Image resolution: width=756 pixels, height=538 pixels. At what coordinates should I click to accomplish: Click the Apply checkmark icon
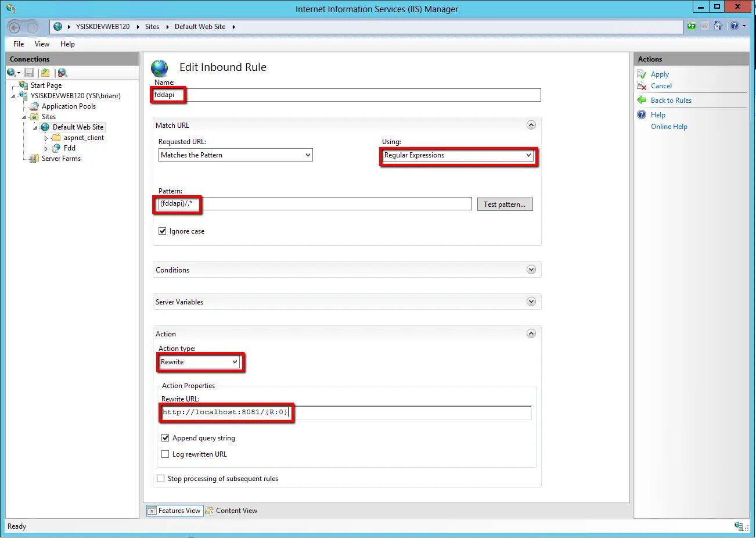tap(642, 74)
